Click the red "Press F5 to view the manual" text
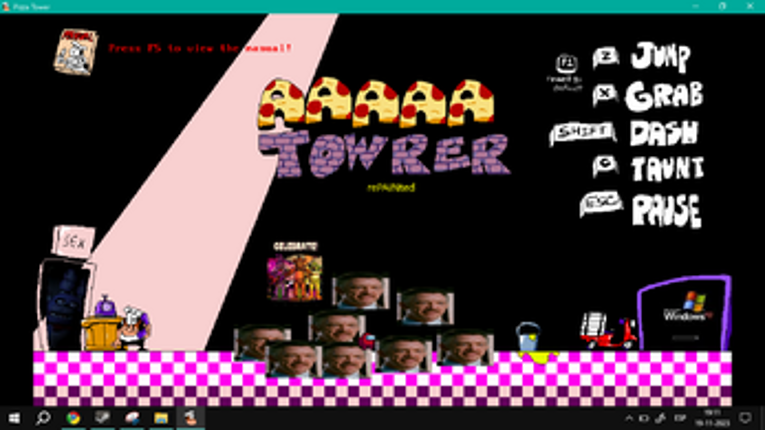765x430 pixels. (200, 48)
